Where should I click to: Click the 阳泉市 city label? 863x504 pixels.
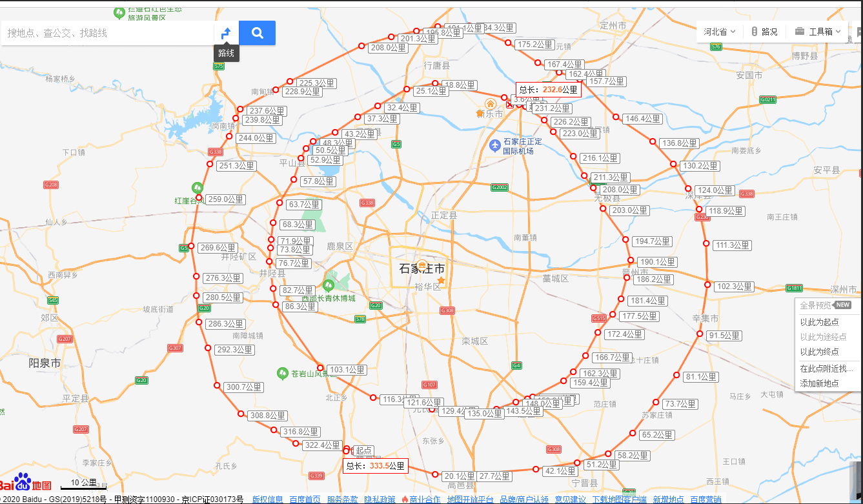click(45, 363)
